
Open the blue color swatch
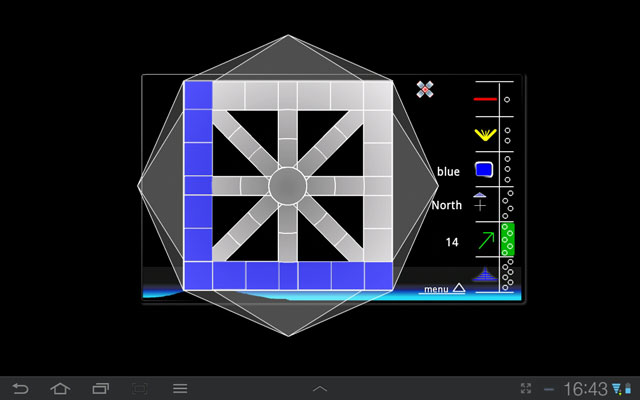484,169
